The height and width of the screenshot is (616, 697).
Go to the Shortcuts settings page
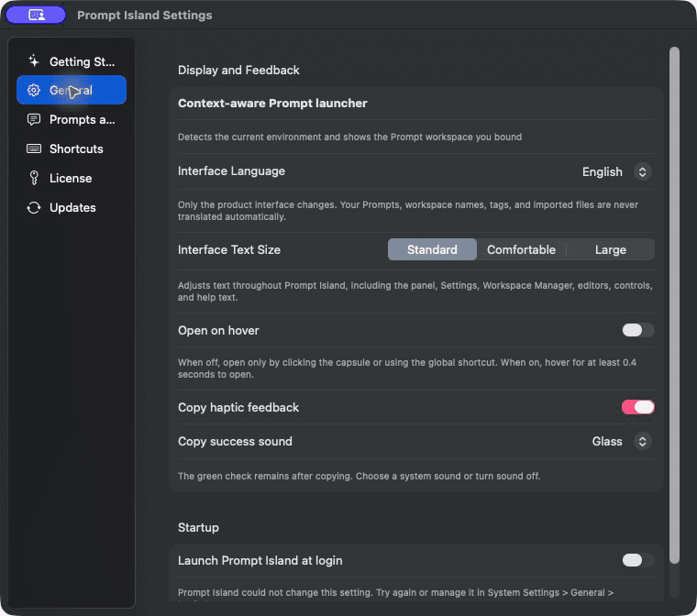[72, 148]
